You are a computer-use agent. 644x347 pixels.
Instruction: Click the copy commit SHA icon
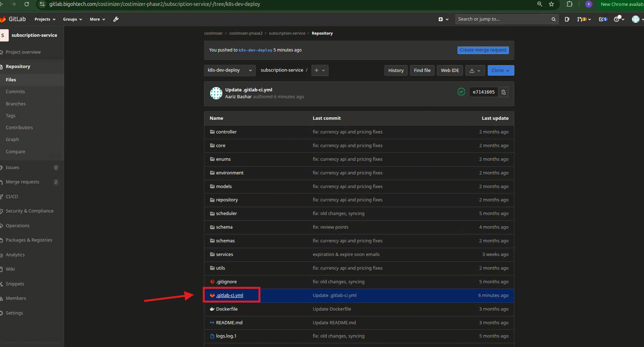tap(503, 92)
